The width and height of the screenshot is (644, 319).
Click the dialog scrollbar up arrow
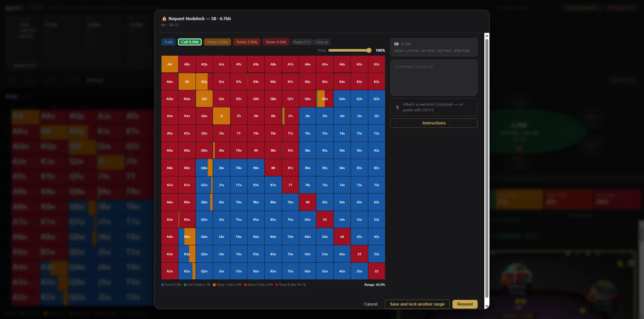pyautogui.click(x=487, y=36)
